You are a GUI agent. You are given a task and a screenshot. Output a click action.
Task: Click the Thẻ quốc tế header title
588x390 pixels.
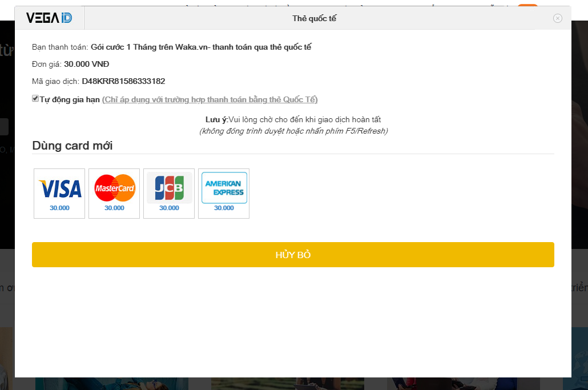(x=314, y=18)
